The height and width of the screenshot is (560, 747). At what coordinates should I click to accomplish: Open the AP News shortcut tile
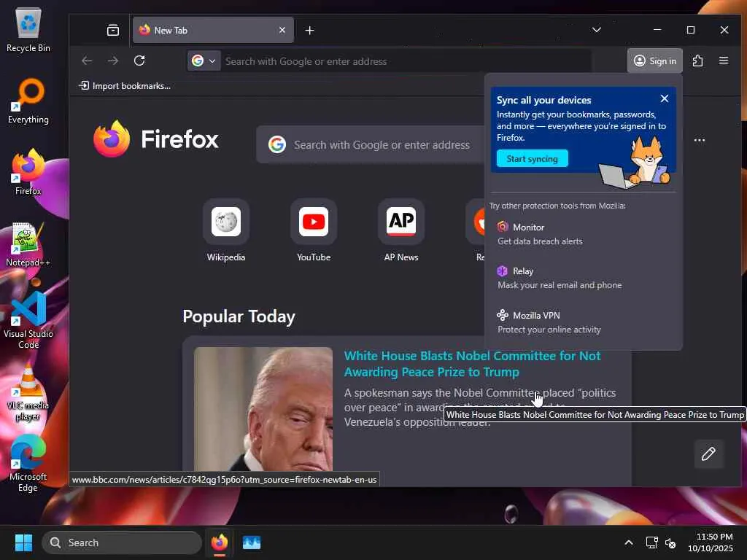[x=401, y=231]
